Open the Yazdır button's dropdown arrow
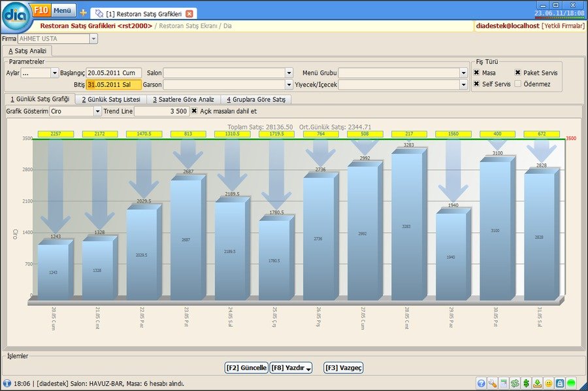The width and height of the screenshot is (588, 391). (x=308, y=369)
